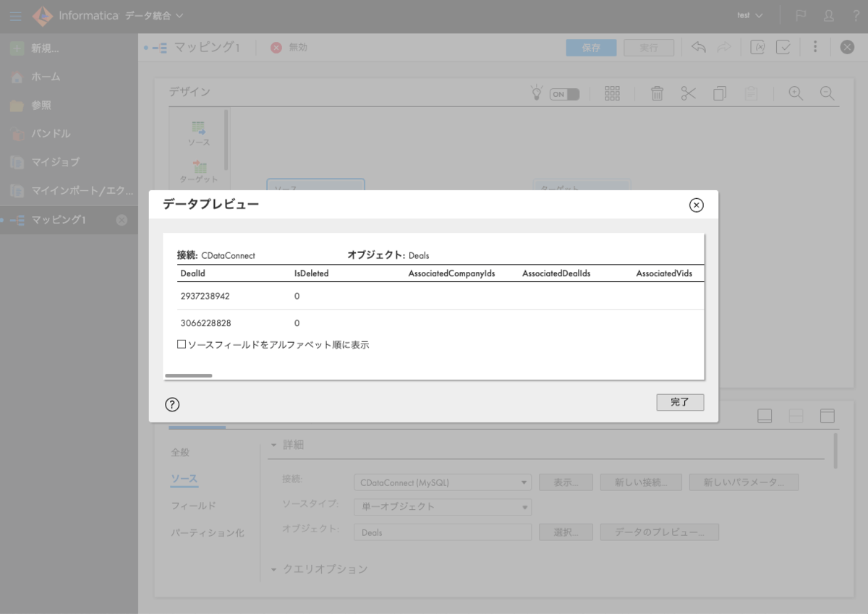Click the 選択... button
This screenshot has height=614, width=868.
coord(566,532)
